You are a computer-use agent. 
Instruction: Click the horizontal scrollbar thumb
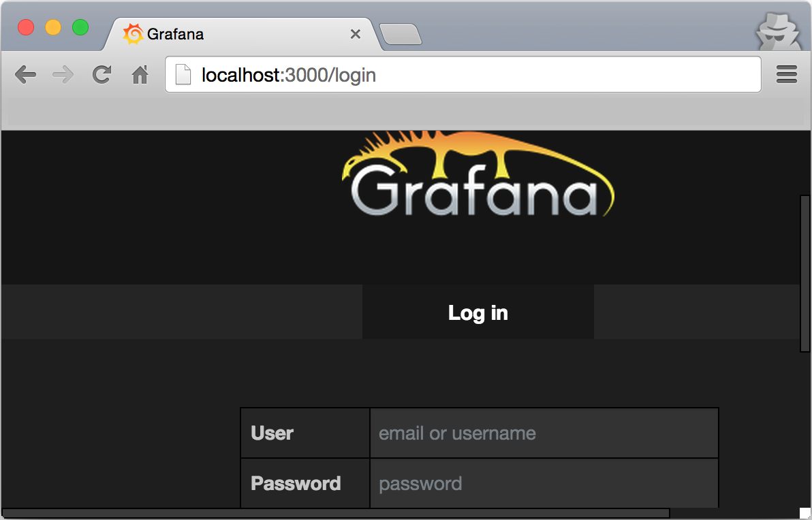tap(336, 513)
